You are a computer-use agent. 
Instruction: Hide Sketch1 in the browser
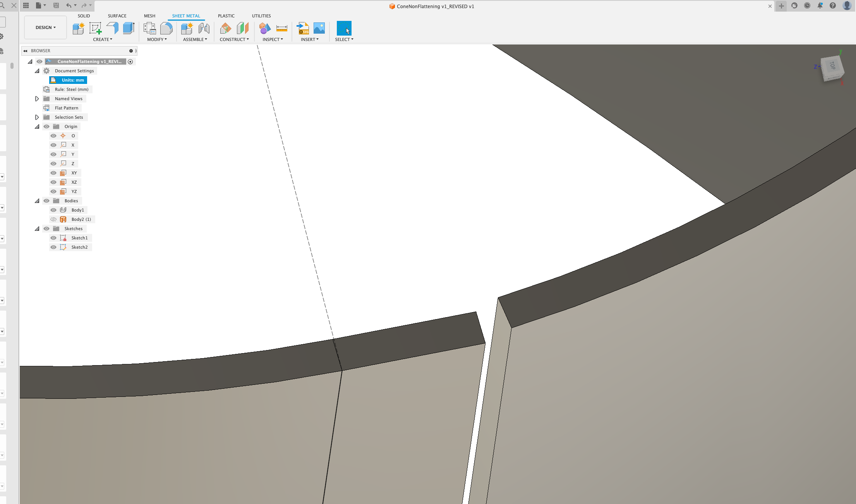click(53, 237)
